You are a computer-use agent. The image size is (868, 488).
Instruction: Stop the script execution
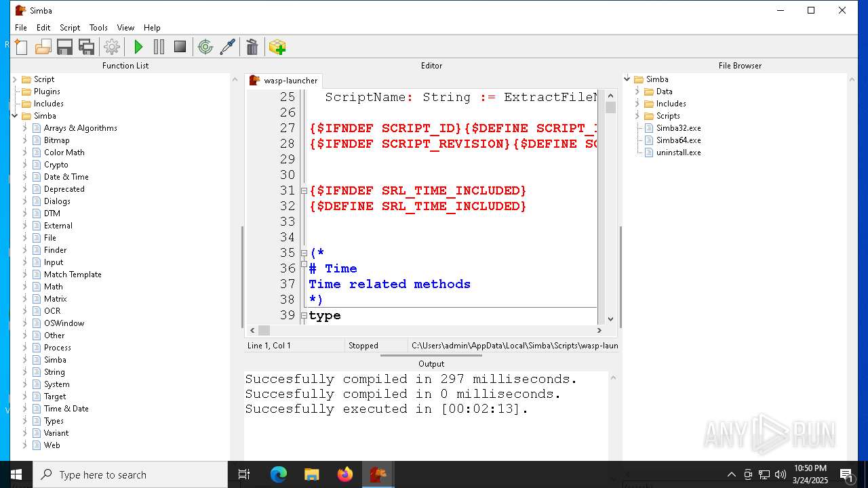[180, 47]
